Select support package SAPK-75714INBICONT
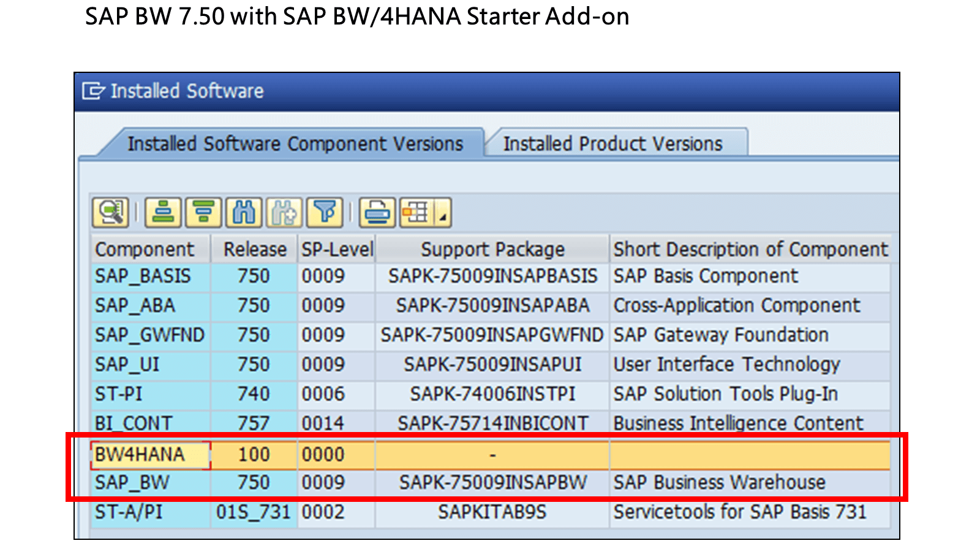The width and height of the screenshot is (980, 546). (492, 422)
